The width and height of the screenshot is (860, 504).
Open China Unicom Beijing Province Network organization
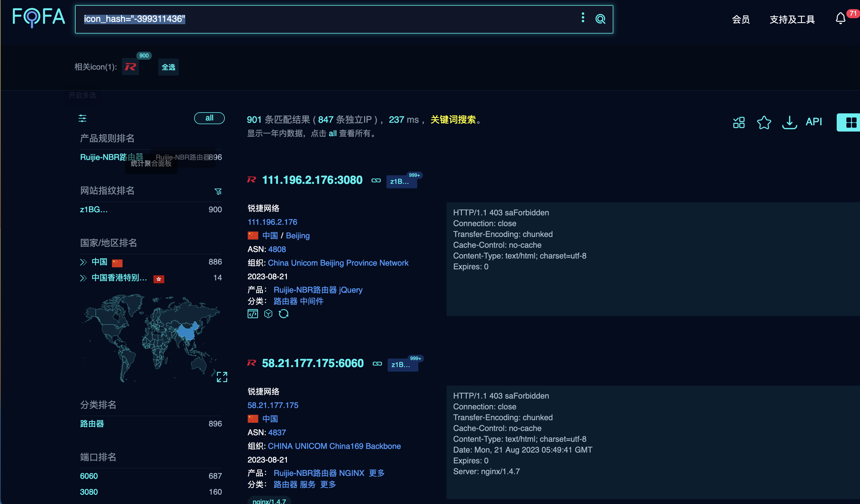(x=338, y=263)
